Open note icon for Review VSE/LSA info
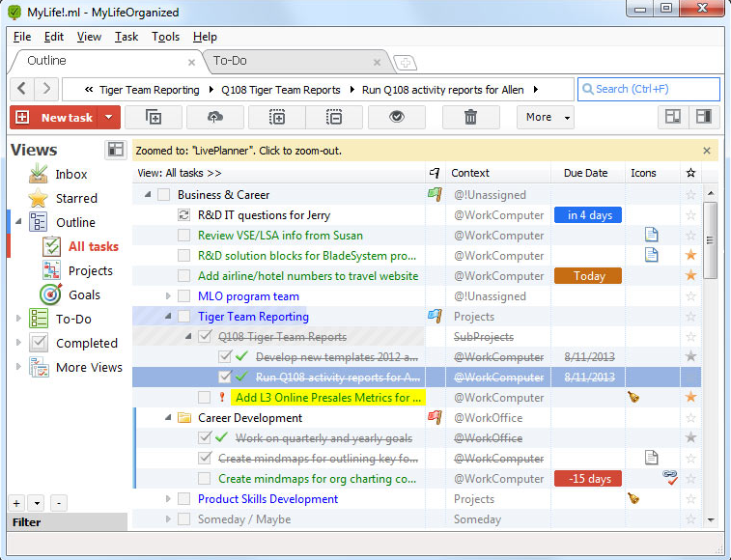The image size is (731, 560). pos(651,235)
